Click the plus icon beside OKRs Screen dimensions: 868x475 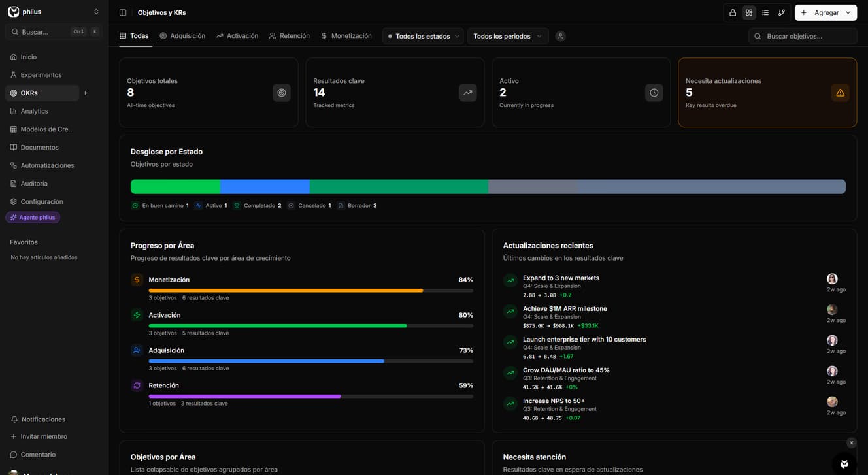(86, 93)
